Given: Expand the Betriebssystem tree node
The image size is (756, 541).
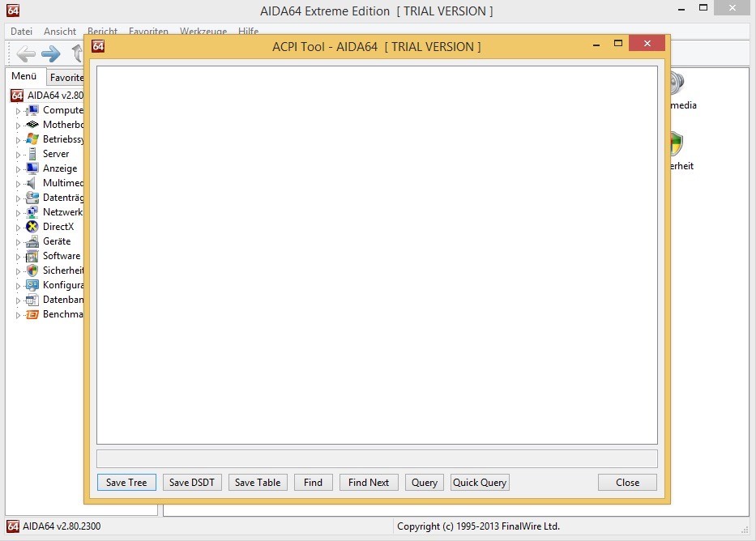Looking at the screenshot, I should coord(18,140).
